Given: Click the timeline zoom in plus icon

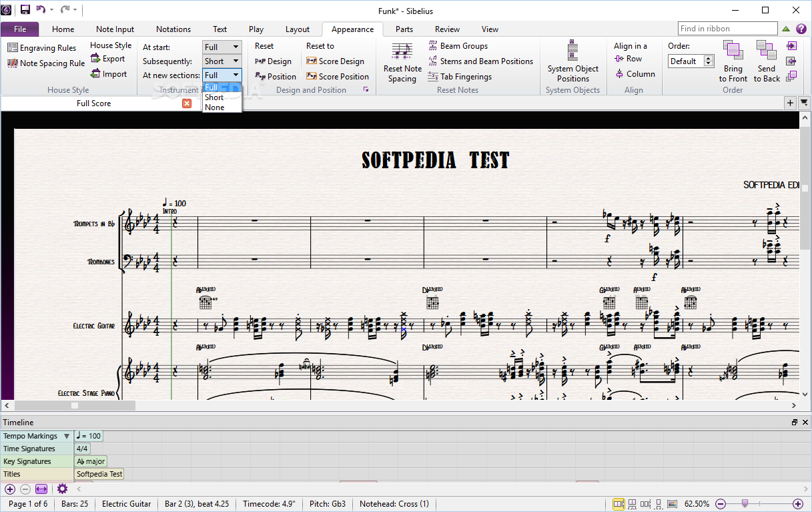Looking at the screenshot, I should (9, 489).
